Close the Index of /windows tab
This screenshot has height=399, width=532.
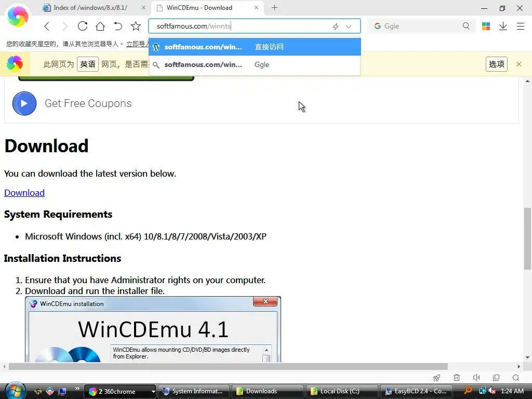144,7
